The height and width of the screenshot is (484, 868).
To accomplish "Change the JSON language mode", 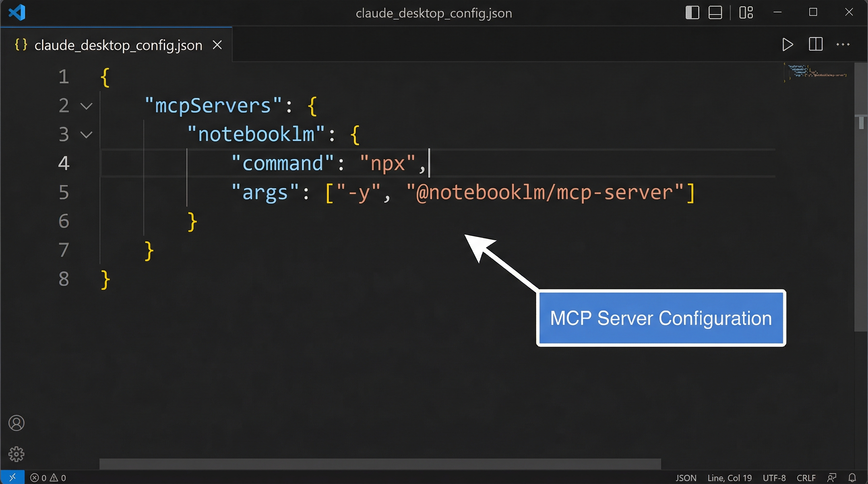I will click(x=686, y=478).
